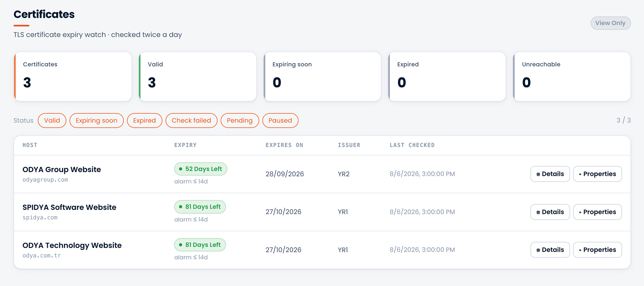Click the EXPIRY column header
This screenshot has width=644, height=286.
click(x=185, y=145)
